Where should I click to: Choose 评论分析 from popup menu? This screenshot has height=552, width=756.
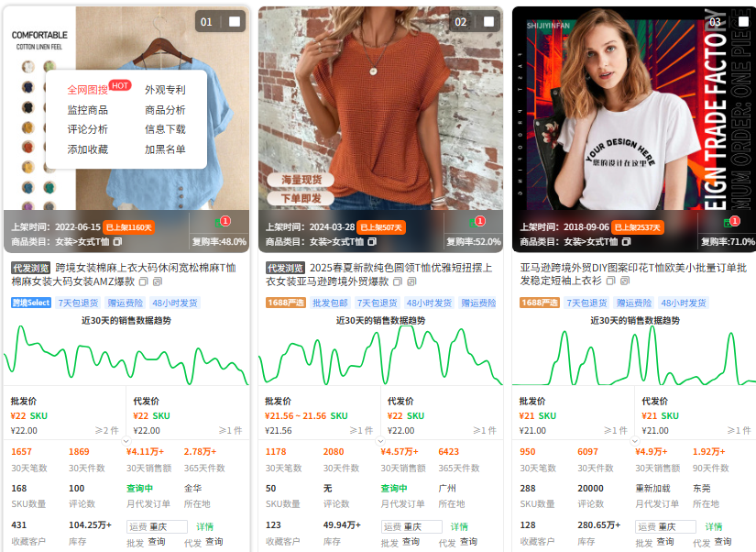[x=88, y=129]
